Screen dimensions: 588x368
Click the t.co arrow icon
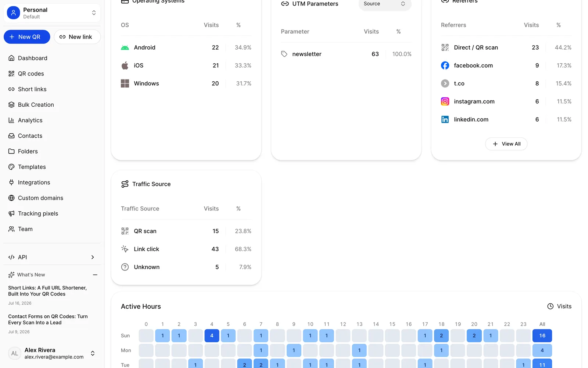coord(445,84)
